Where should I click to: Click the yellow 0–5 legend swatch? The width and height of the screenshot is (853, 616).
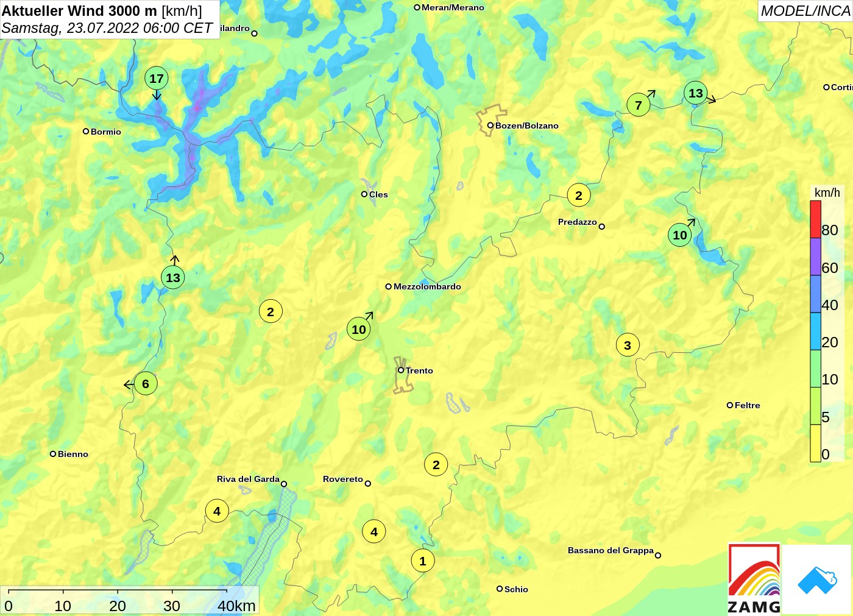pos(815,443)
